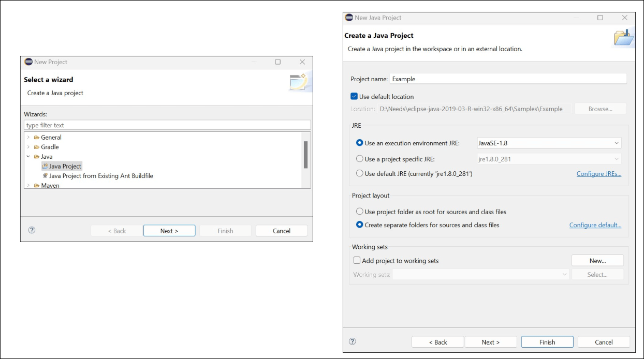The image size is (644, 359).
Task: Click the General label in Wizards tree
Action: [x=51, y=138]
